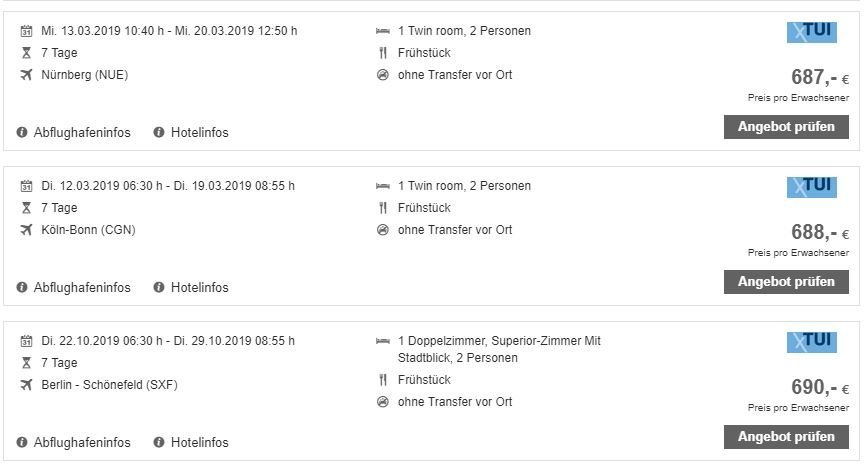Image resolution: width=868 pixels, height=468 pixels.
Task: Click airplane icon next to Köln-Bonn (CGN)
Action: (x=26, y=230)
